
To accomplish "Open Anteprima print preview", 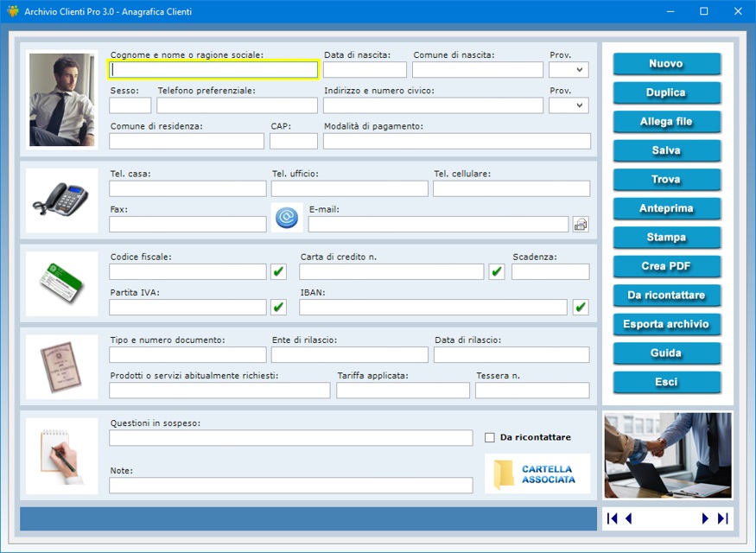I will pyautogui.click(x=667, y=208).
